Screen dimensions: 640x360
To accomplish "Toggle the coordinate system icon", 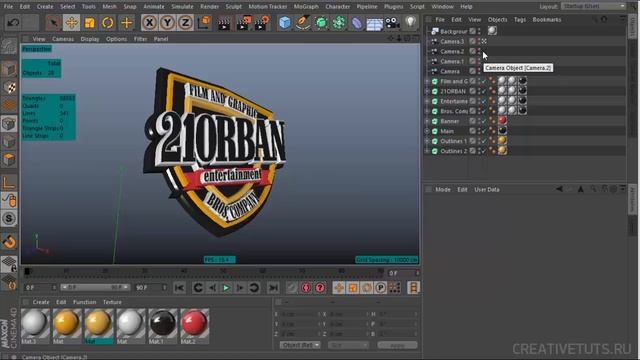I will (204, 22).
